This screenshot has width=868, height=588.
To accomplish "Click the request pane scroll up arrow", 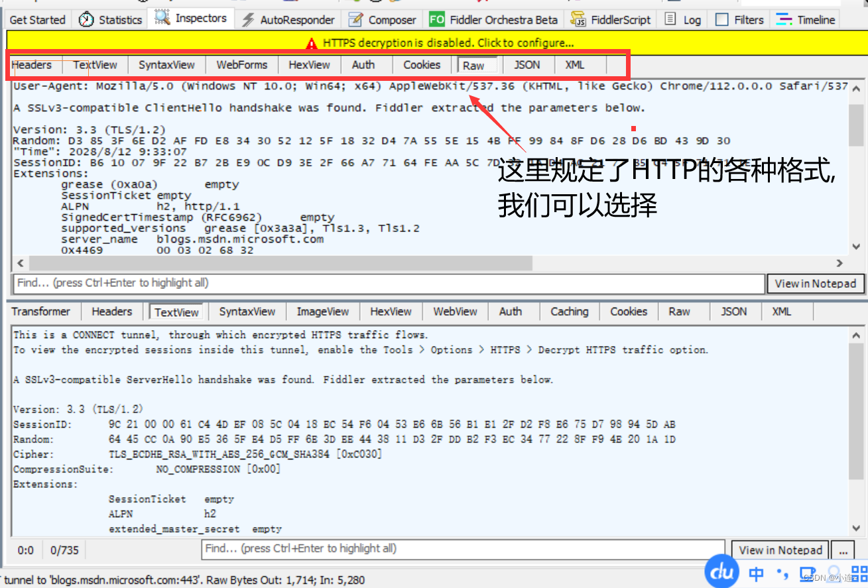I will pos(856,88).
